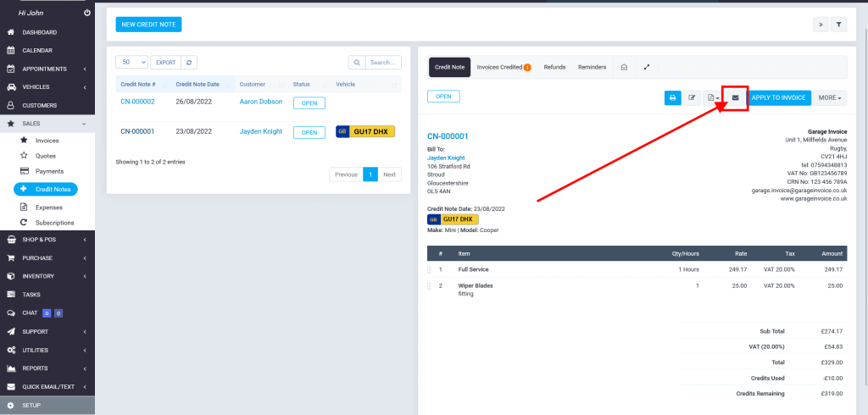Switch to the Invoices Credited tab
The width and height of the screenshot is (868, 415).
[504, 67]
